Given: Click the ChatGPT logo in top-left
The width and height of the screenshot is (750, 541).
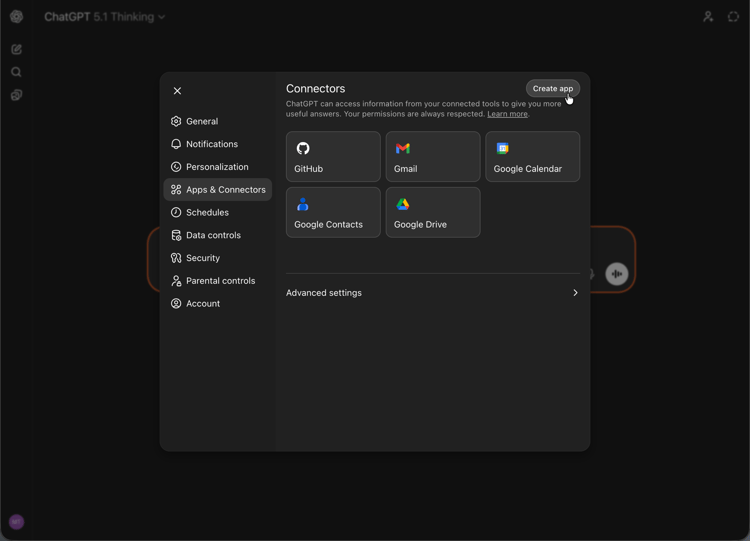Looking at the screenshot, I should click(x=16, y=17).
